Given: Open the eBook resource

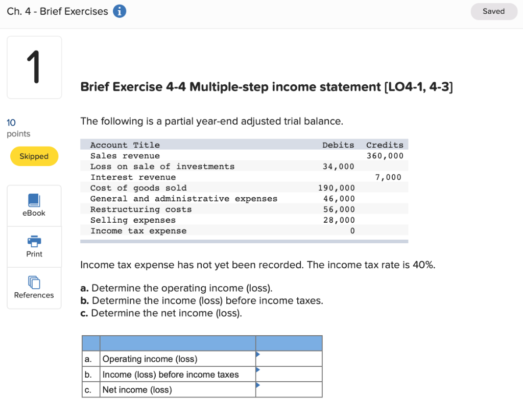Looking at the screenshot, I should click(x=34, y=205).
